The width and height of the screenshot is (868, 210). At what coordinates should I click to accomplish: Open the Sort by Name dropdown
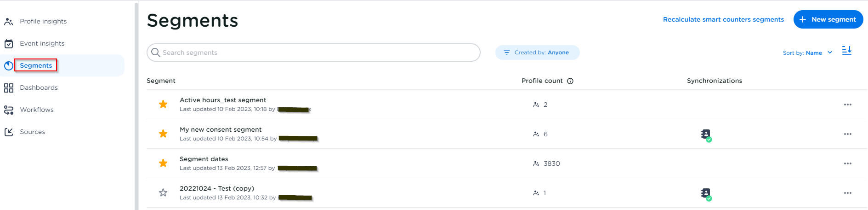click(x=807, y=53)
